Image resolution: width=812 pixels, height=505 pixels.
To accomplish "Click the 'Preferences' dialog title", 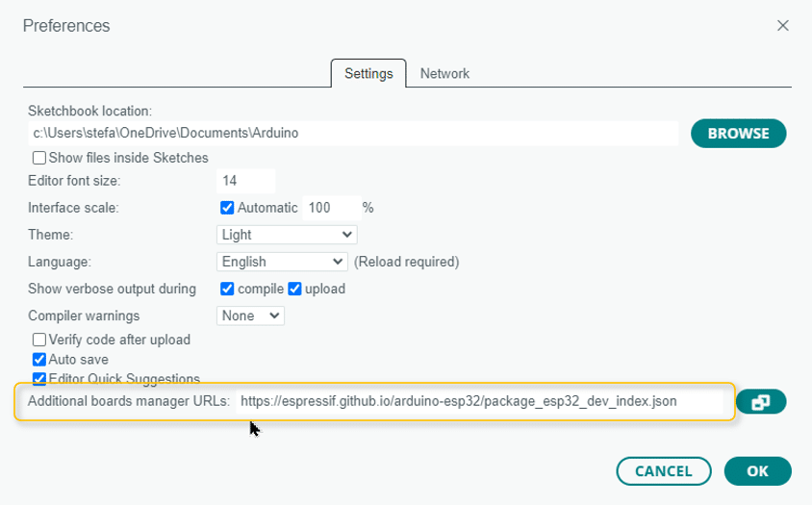I will coord(66,25).
